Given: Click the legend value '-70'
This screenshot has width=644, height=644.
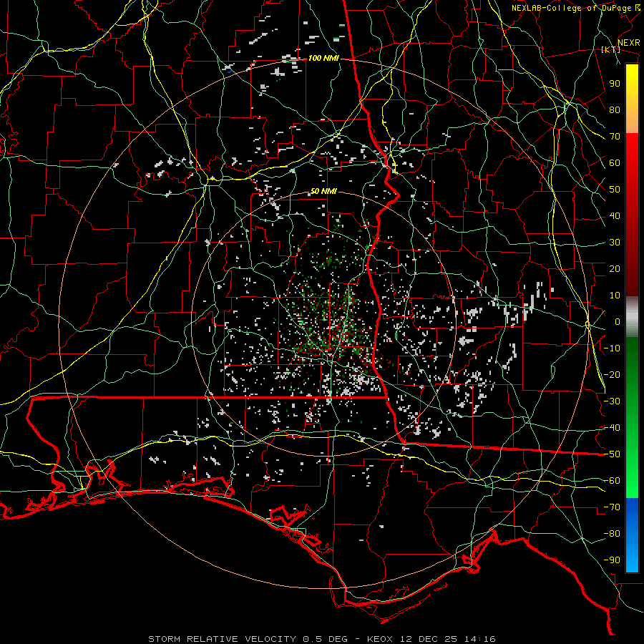Looking at the screenshot, I should click(x=612, y=507).
